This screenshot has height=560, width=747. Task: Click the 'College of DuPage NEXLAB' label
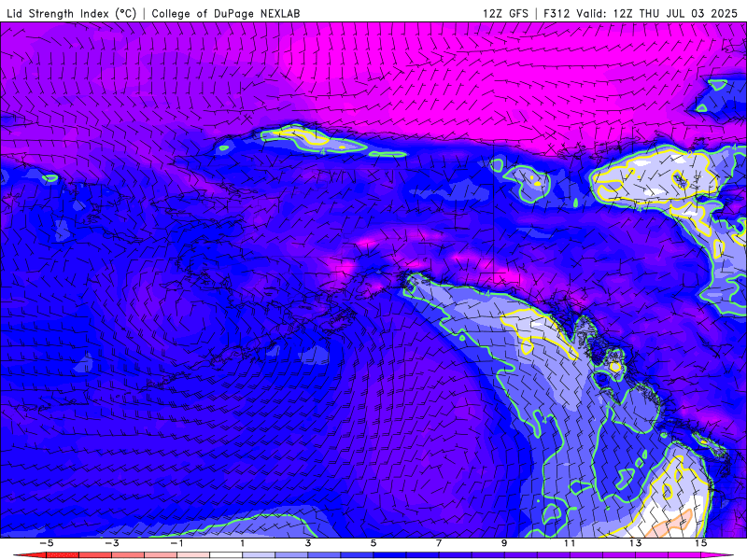[226, 13]
